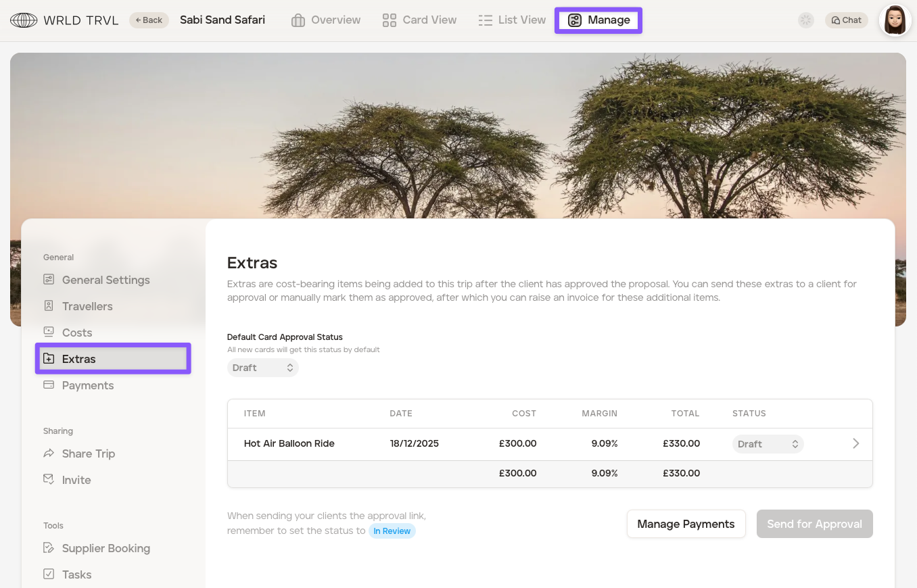Open the user profile avatar

[895, 20]
